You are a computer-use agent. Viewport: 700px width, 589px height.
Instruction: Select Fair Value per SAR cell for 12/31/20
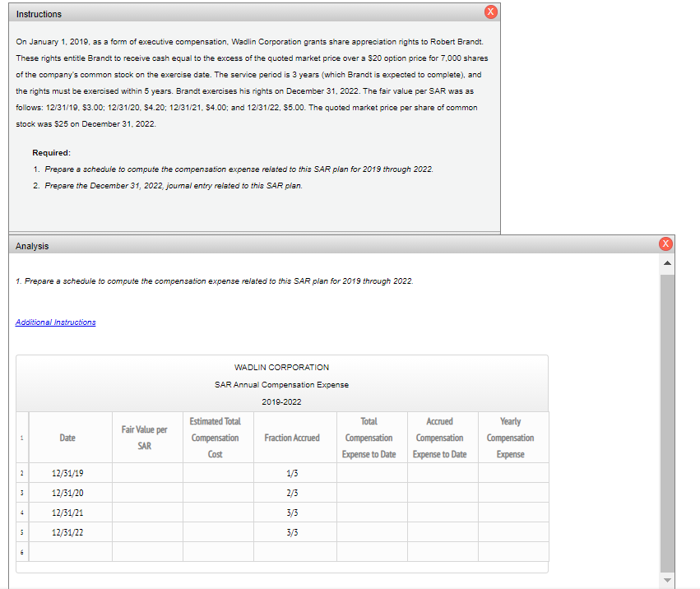pos(147,493)
